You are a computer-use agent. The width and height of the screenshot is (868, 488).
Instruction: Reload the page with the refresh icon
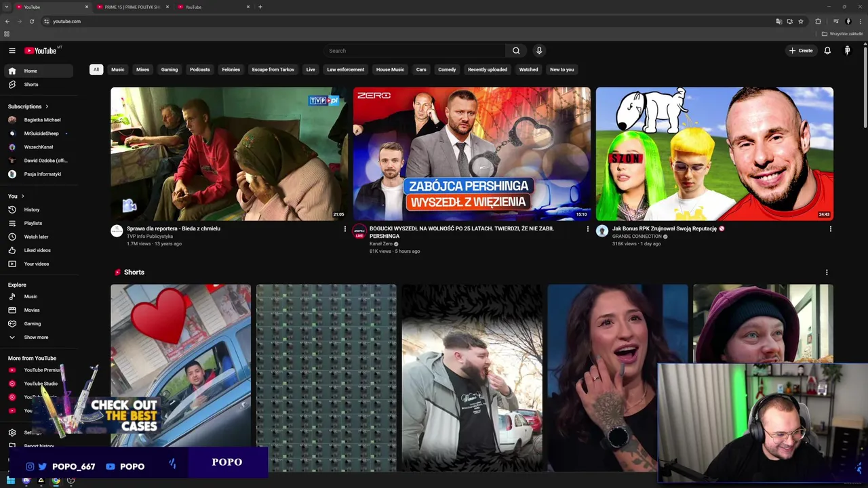click(31, 21)
